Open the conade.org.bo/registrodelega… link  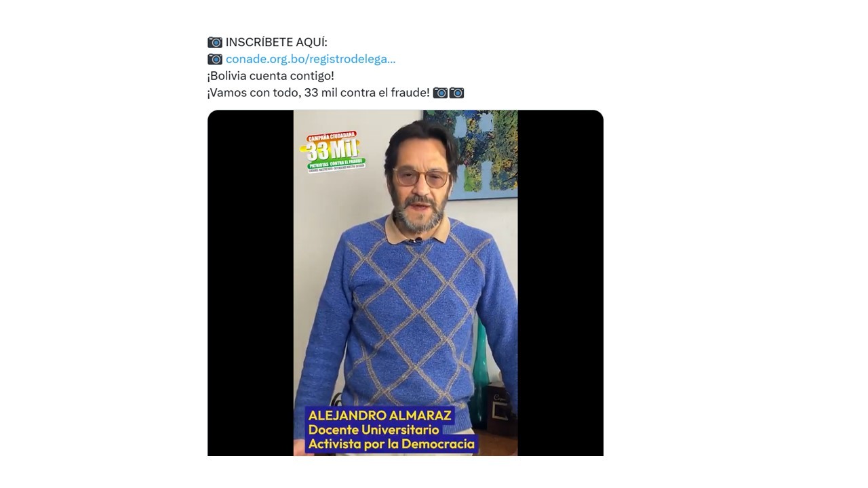pos(311,59)
